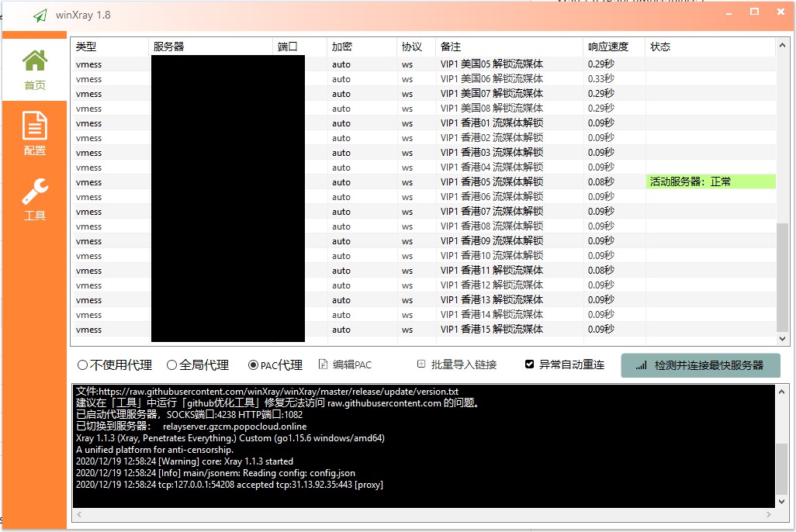
Task: Click the log horizontal scroll-right arrow
Action: (769, 515)
